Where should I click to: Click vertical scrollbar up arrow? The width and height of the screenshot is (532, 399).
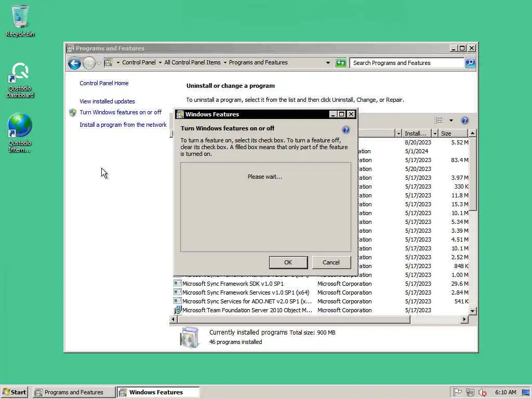pos(472,134)
